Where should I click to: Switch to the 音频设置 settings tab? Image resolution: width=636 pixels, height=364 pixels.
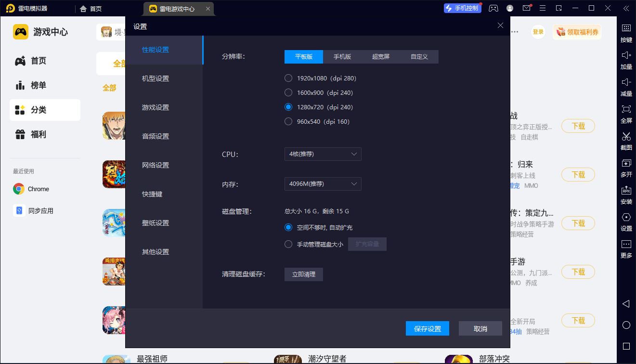tap(154, 136)
